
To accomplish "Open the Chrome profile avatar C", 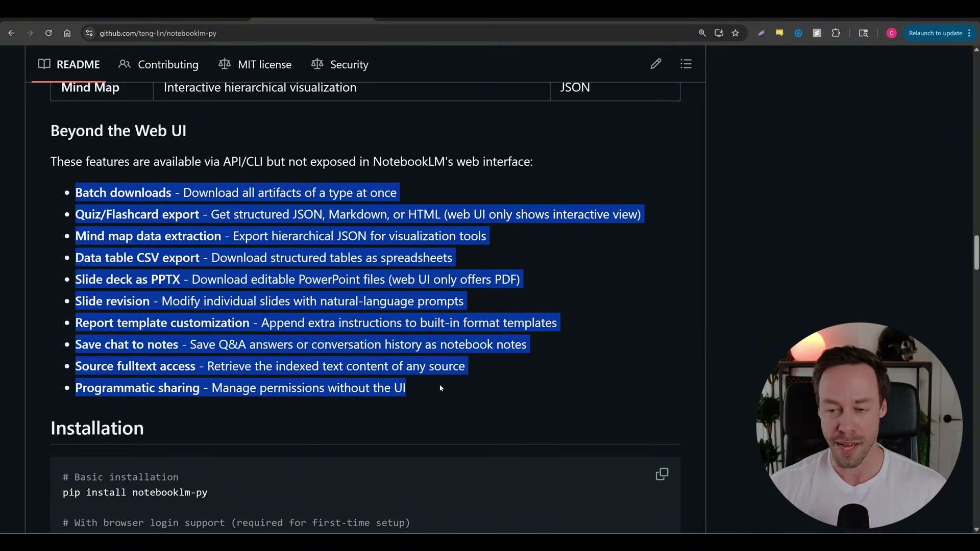I will tap(891, 33).
